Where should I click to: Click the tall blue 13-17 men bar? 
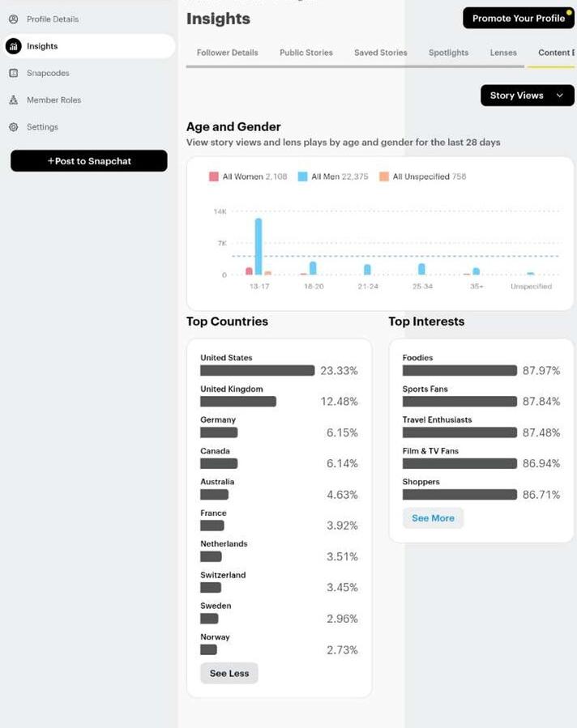tap(259, 246)
